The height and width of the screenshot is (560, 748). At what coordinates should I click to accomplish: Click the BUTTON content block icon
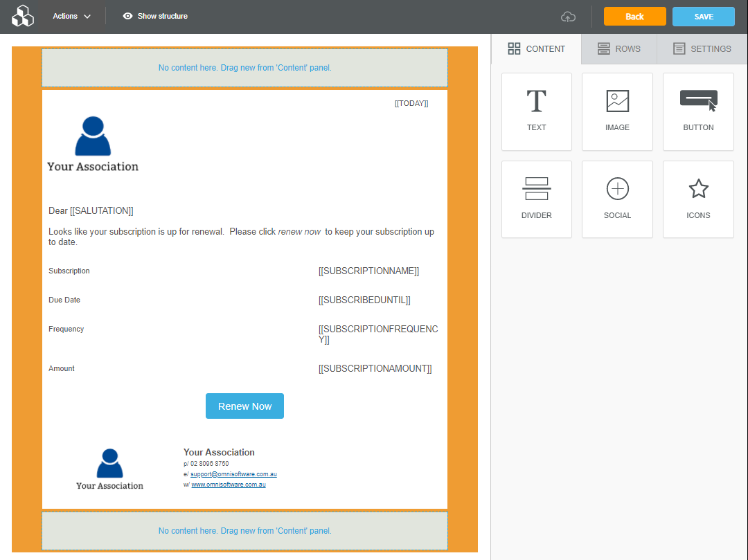[697, 111]
